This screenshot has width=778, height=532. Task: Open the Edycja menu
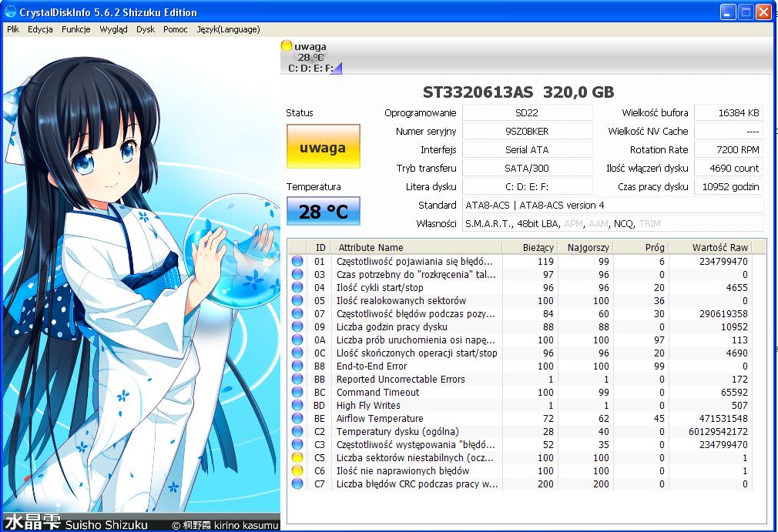40,29
